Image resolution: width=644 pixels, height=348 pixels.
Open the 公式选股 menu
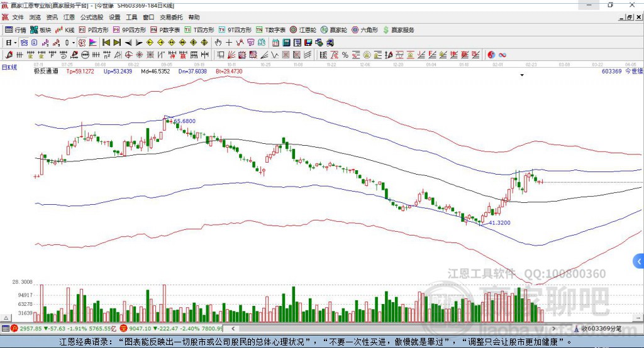[x=92, y=17]
